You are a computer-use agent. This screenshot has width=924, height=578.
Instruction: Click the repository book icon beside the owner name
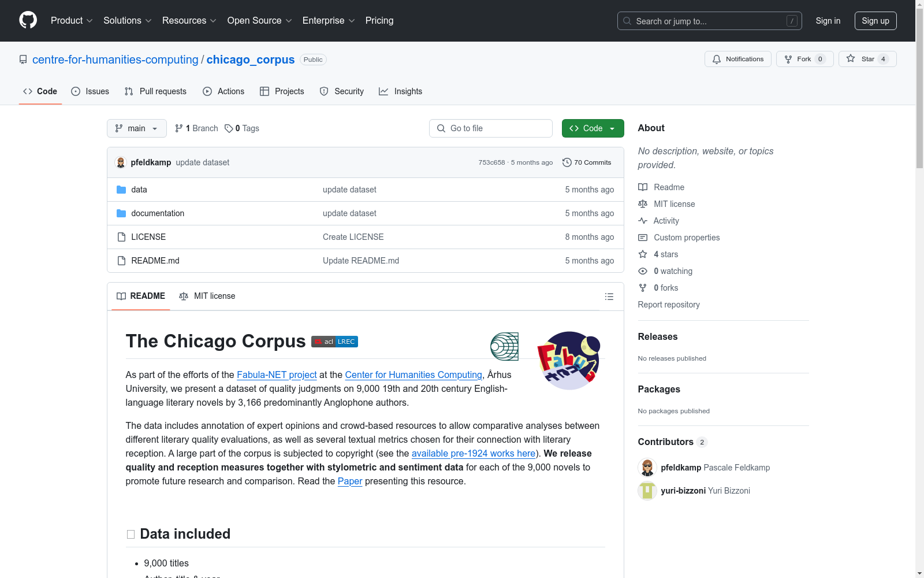pos(23,60)
